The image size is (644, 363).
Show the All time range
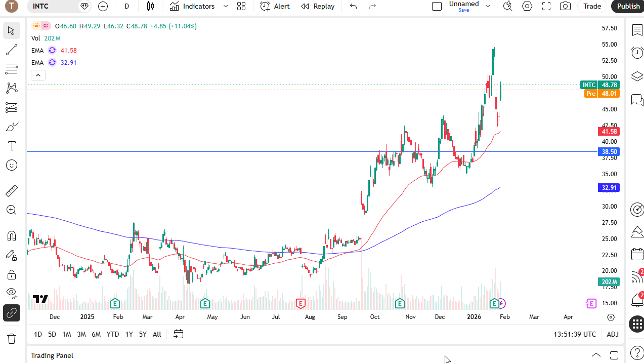pos(157,334)
